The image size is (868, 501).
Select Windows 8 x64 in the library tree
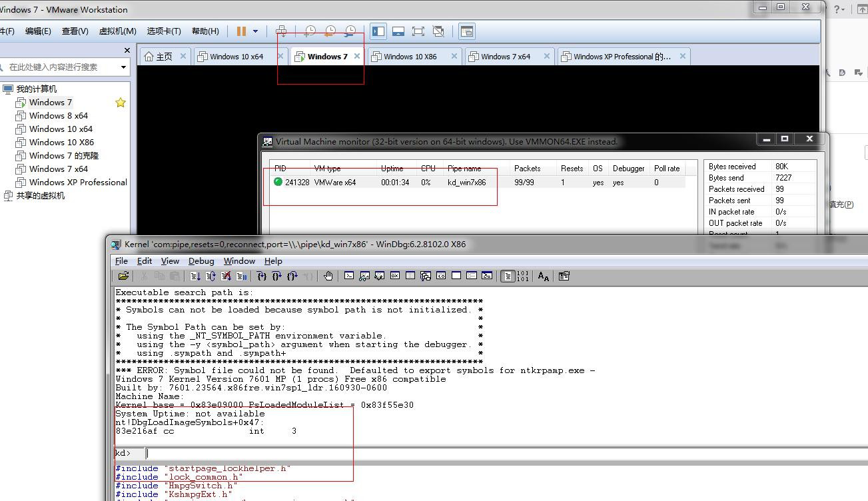click(x=59, y=116)
